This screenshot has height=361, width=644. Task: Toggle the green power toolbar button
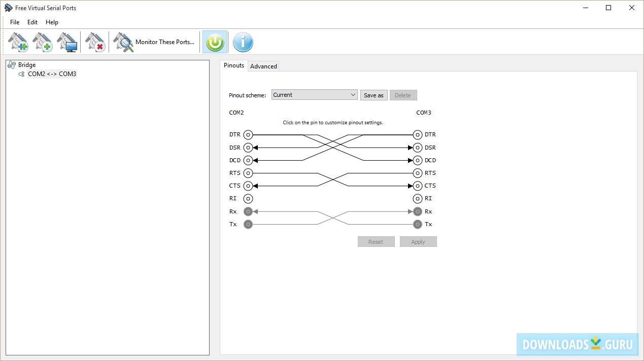215,42
